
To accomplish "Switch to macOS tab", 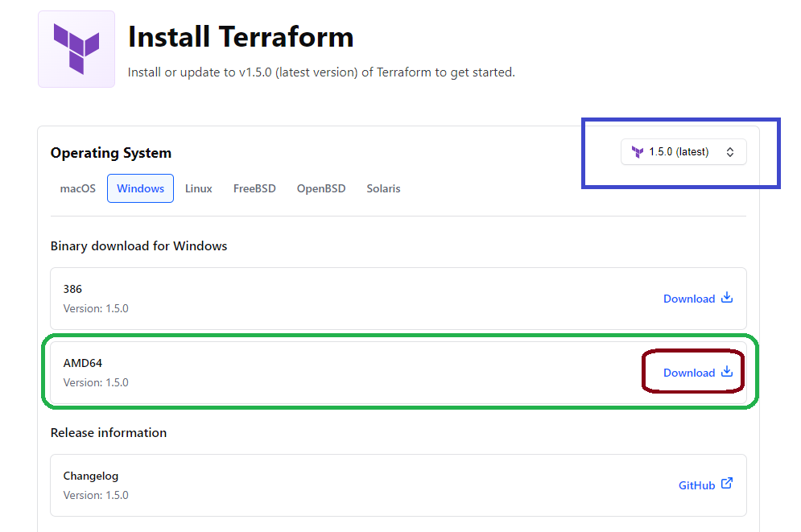I will pyautogui.click(x=77, y=188).
